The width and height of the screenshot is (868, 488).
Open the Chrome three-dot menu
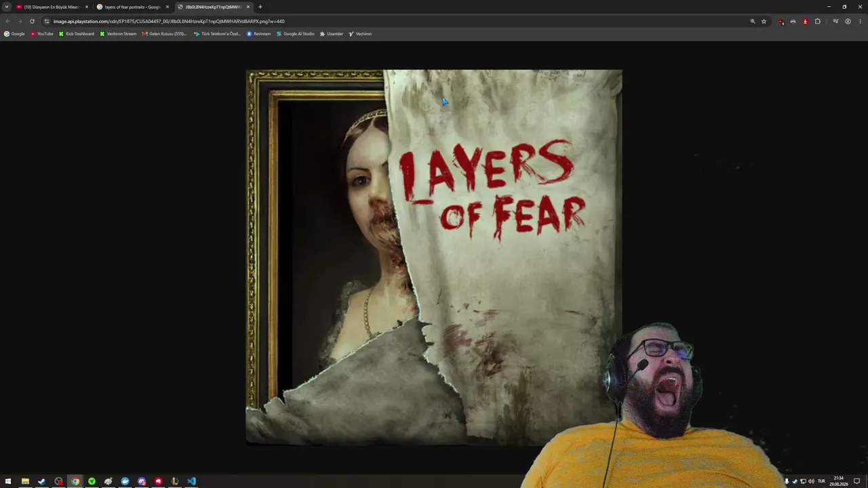point(860,21)
